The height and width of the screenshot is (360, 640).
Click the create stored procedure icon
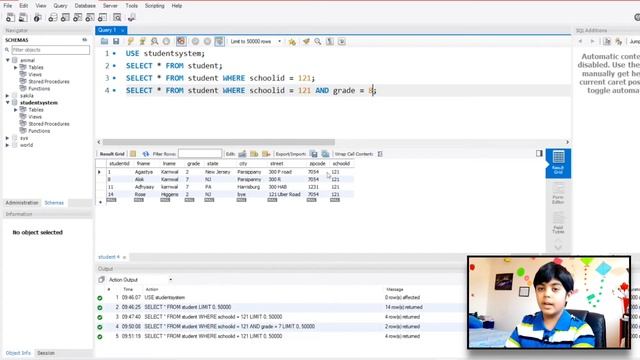pos(90,18)
